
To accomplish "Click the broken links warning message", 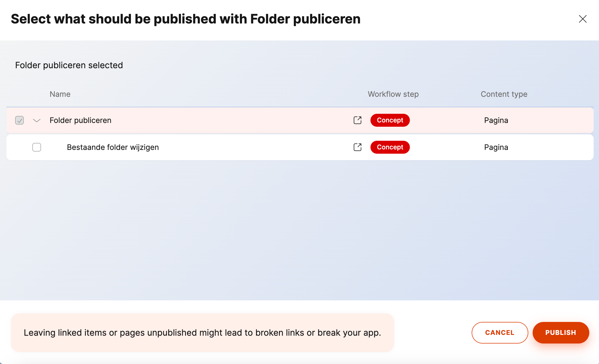I will 202,333.
